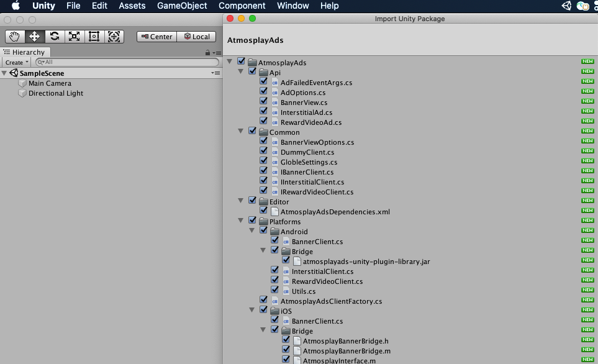Click the C# icon for Utils.cs

[286, 291]
